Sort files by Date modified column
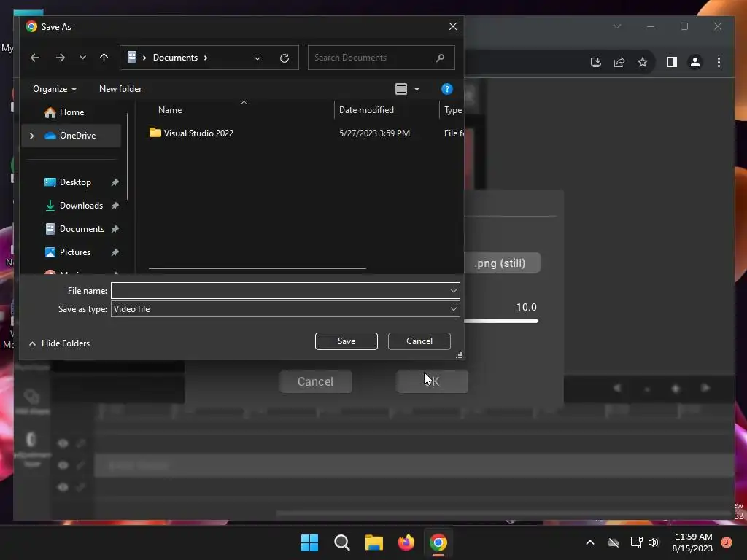Image resolution: width=747 pixels, height=560 pixels. point(366,110)
